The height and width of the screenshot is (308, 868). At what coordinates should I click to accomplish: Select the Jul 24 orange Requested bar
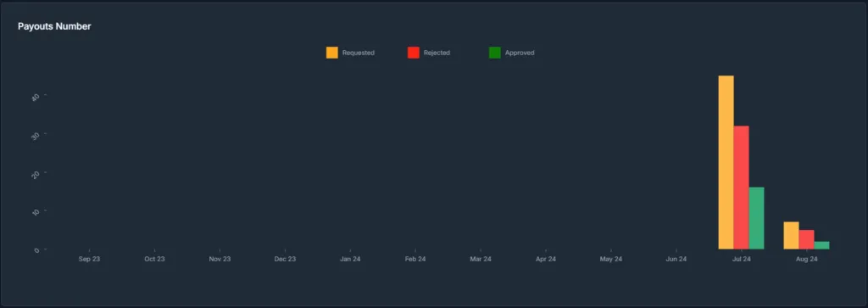point(726,162)
